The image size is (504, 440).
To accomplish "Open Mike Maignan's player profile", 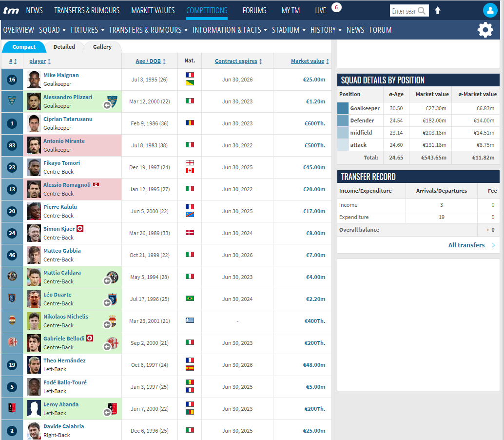I will pyautogui.click(x=61, y=75).
